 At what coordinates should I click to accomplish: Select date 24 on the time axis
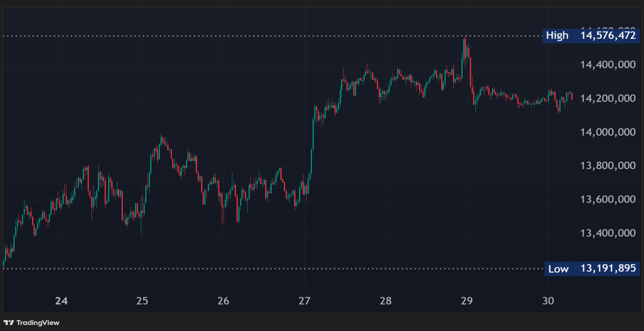pyautogui.click(x=61, y=301)
